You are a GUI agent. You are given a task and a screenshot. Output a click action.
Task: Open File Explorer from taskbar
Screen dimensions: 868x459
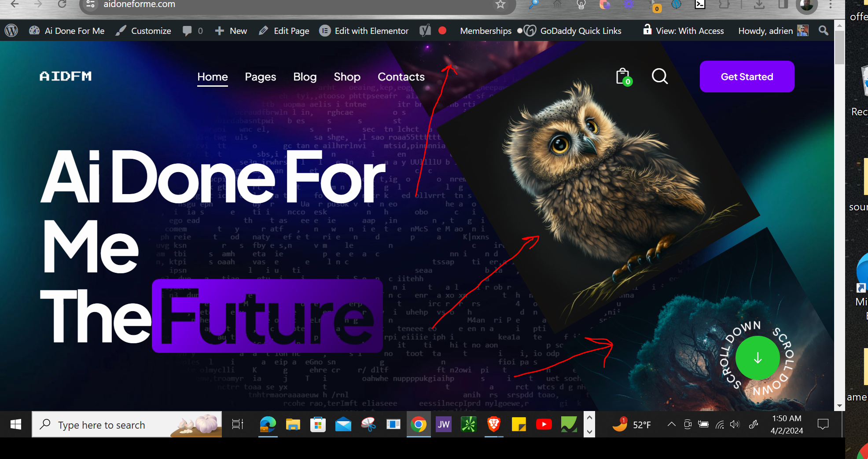coord(293,424)
